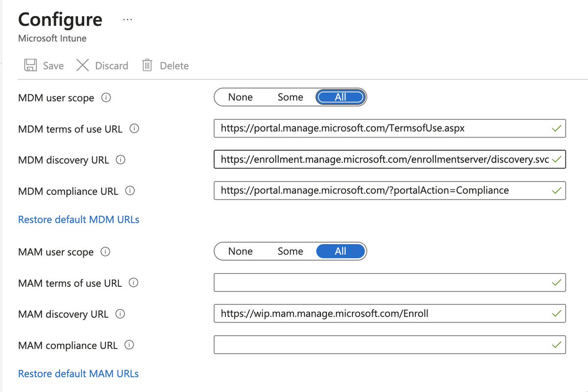This screenshot has height=392, width=588.
Task: Click the Save disk icon
Action: pos(31,66)
